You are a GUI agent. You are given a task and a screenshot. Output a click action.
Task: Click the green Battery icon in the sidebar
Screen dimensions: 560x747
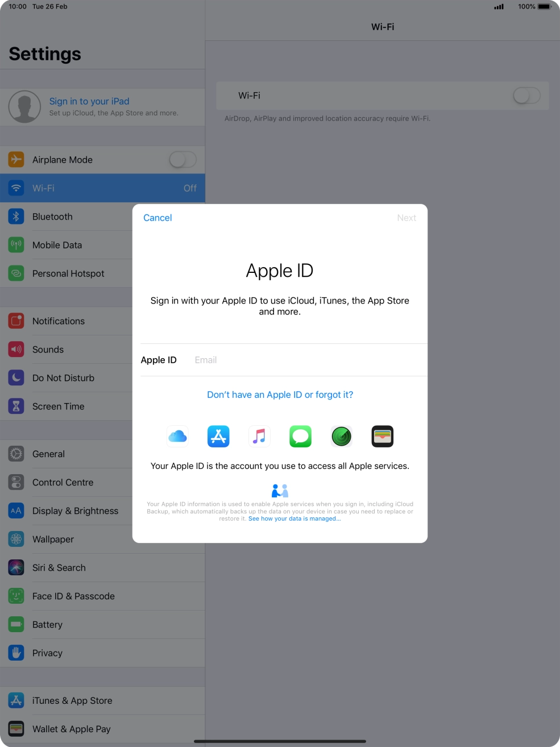(16, 624)
